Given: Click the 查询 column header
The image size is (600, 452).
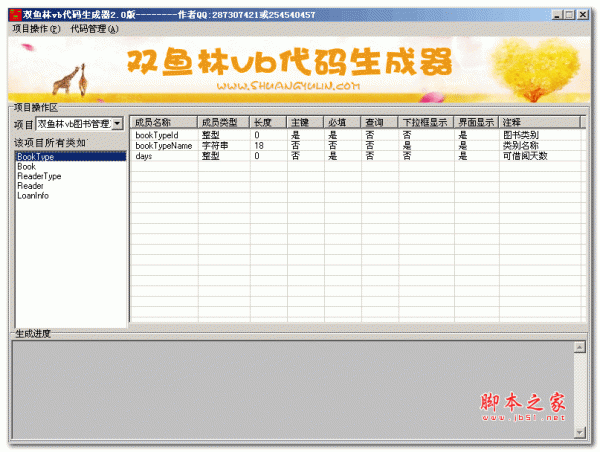Looking at the screenshot, I should click(x=379, y=122).
